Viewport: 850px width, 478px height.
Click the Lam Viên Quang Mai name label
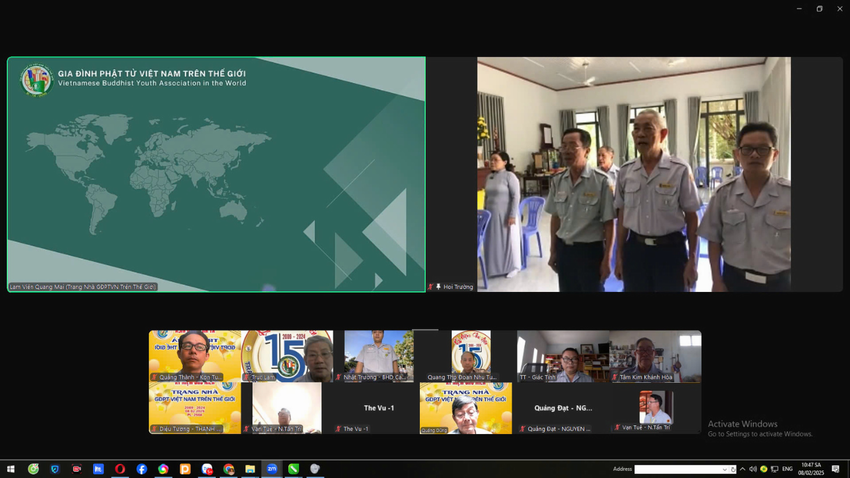[x=83, y=287]
